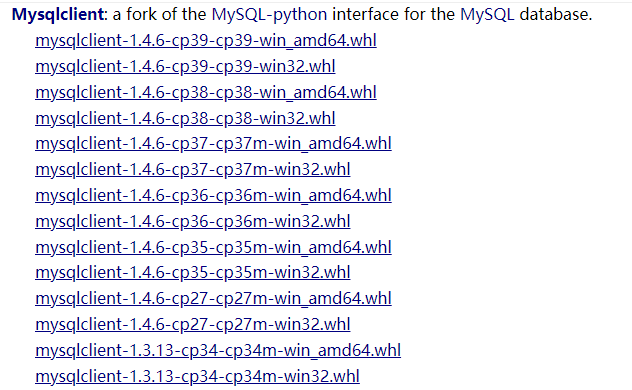The height and width of the screenshot is (390, 632).
Task: Open mysqlclient-1.3.13-cp34-cp34m-win_amd64.whl
Action: click(x=218, y=350)
